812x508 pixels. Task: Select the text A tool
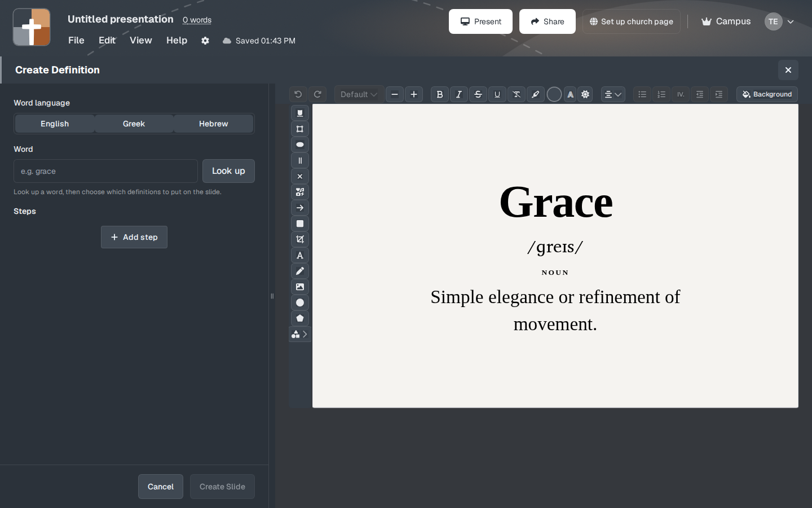(x=300, y=255)
